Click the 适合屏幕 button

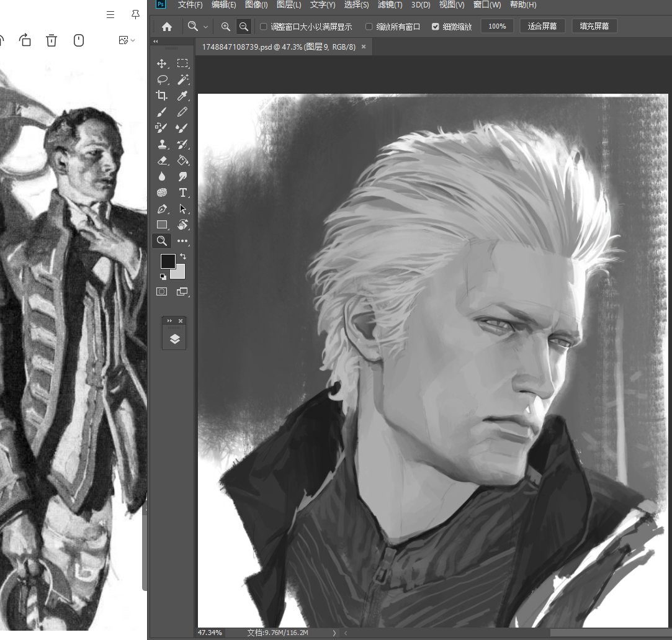542,26
